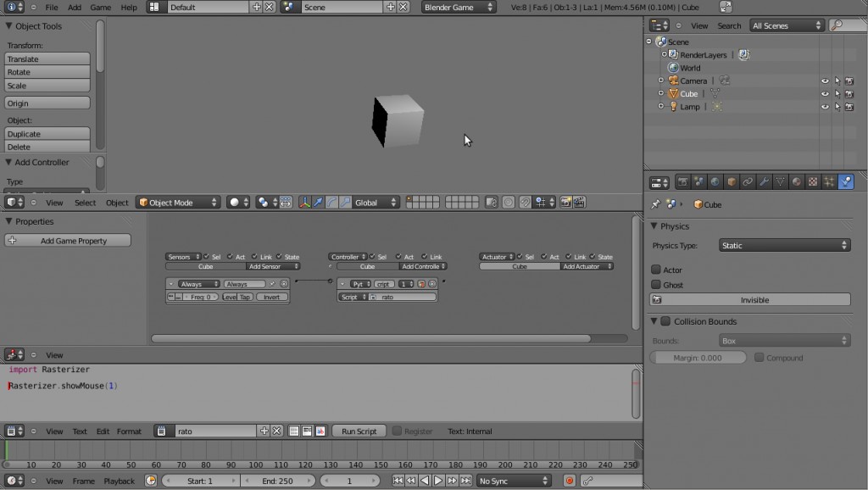The image size is (868, 490).
Task: Open the Render properties camera icon
Action: click(x=683, y=181)
